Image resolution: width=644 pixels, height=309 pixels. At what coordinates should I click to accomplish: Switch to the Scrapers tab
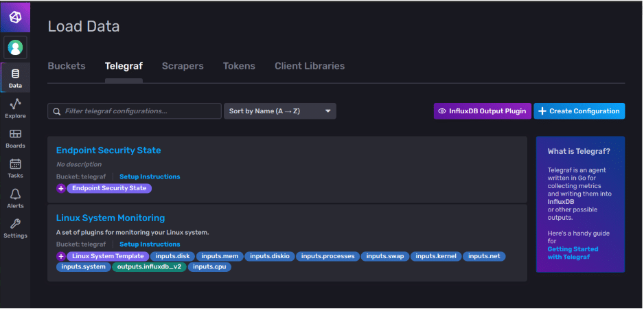pyautogui.click(x=183, y=66)
